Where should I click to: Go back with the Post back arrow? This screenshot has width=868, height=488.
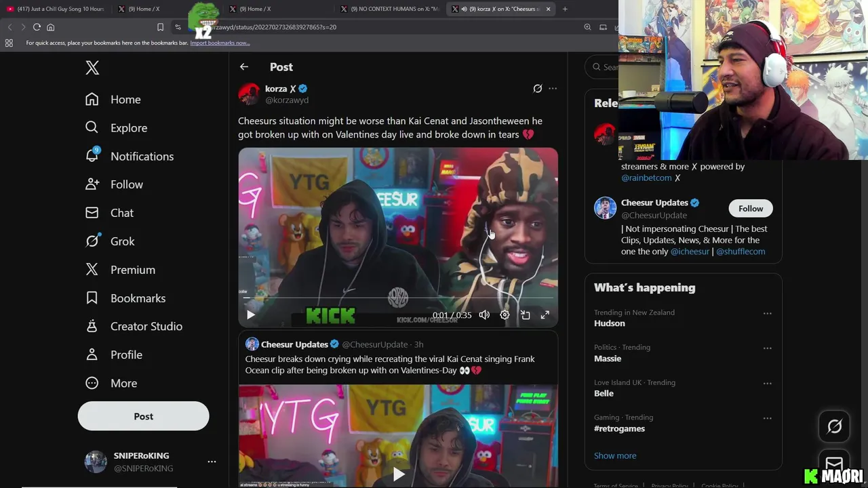click(x=244, y=67)
